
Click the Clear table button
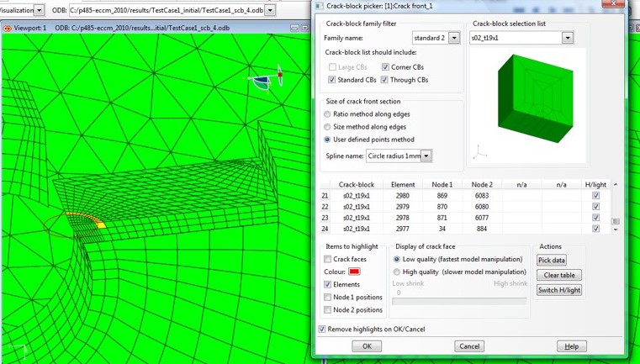pos(559,275)
